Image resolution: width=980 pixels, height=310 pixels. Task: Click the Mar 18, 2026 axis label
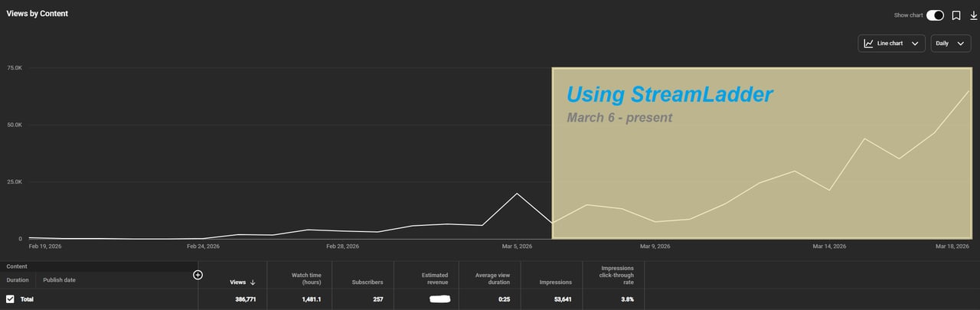coord(952,246)
